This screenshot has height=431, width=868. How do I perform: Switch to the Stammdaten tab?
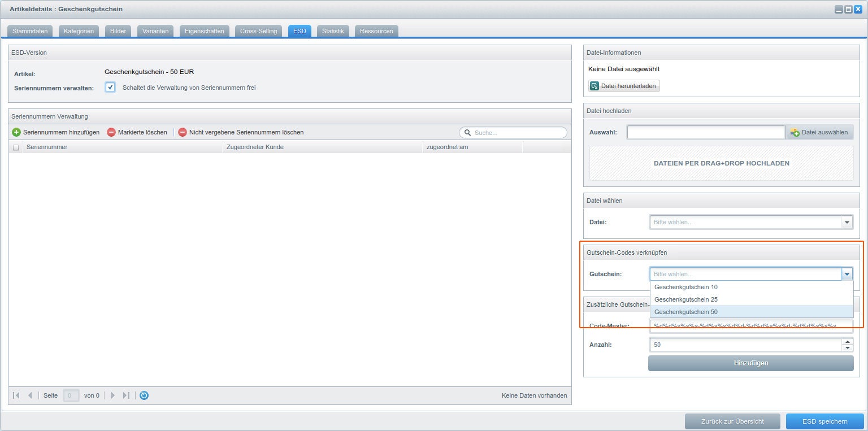(30, 31)
